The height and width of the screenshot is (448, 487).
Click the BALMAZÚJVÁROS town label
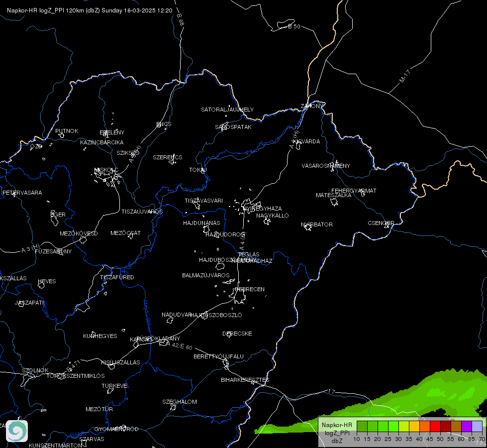[205, 275]
